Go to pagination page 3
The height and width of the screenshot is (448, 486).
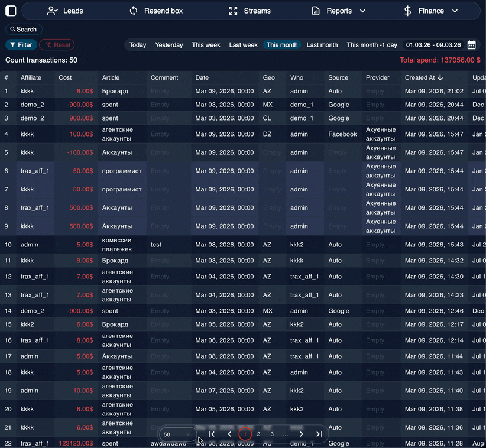pyautogui.click(x=271, y=433)
